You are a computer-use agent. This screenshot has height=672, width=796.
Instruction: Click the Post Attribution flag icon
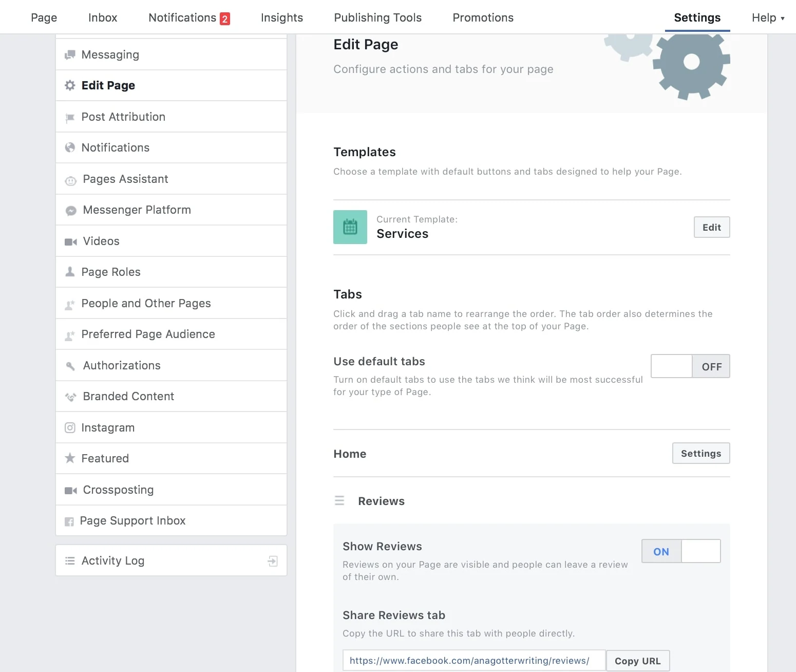(70, 118)
